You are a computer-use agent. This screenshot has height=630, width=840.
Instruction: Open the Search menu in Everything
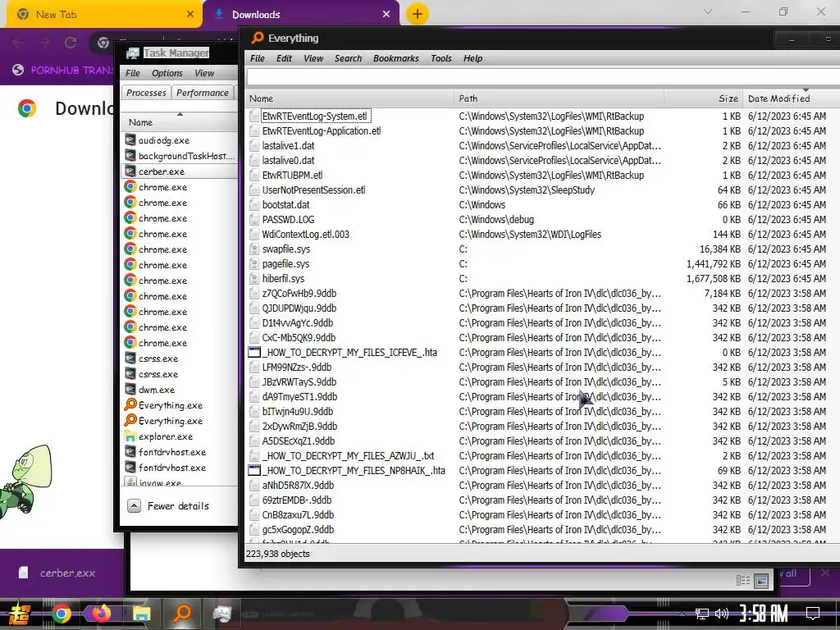click(x=348, y=58)
